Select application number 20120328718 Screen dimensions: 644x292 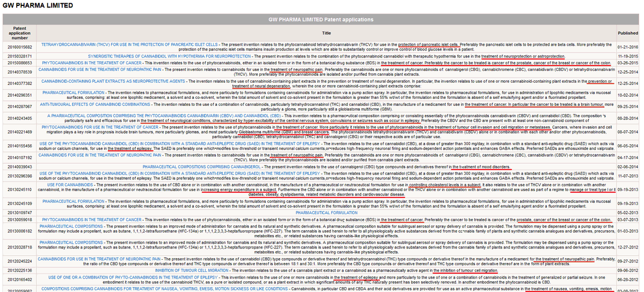click(x=20, y=247)
